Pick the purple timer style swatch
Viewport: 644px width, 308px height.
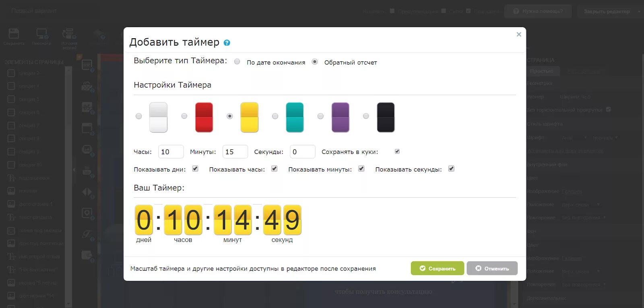click(340, 117)
